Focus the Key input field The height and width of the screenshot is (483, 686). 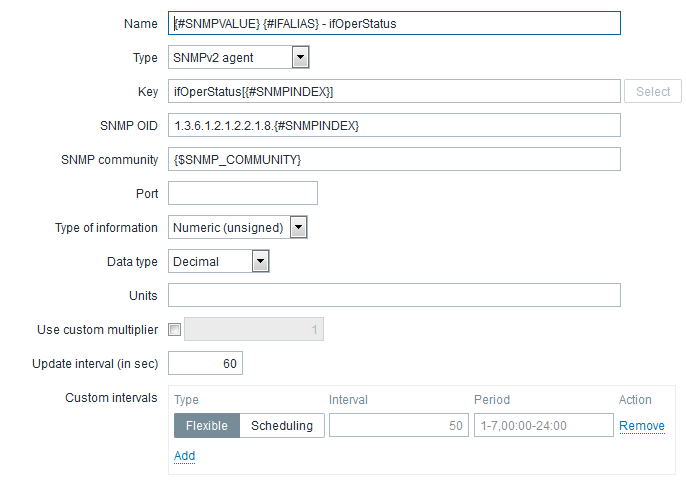click(x=394, y=92)
